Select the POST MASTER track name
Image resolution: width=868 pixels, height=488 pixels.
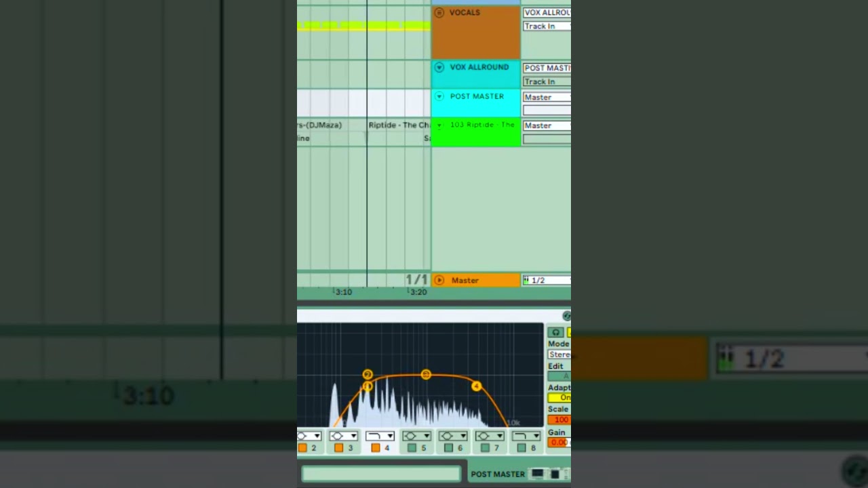tap(477, 96)
